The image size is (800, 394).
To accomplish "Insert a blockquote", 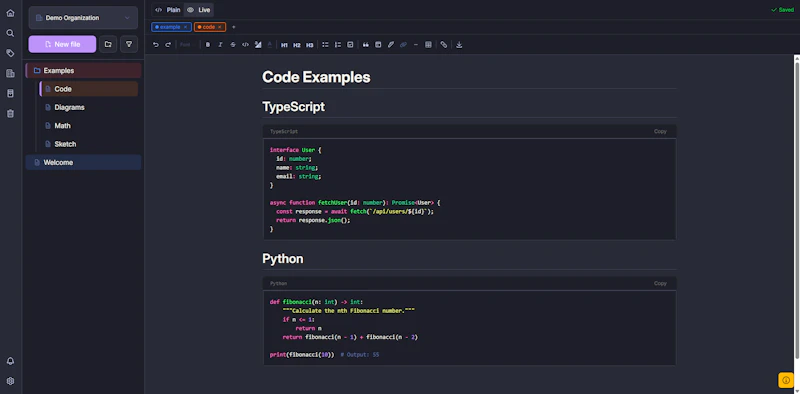I will click(x=366, y=45).
